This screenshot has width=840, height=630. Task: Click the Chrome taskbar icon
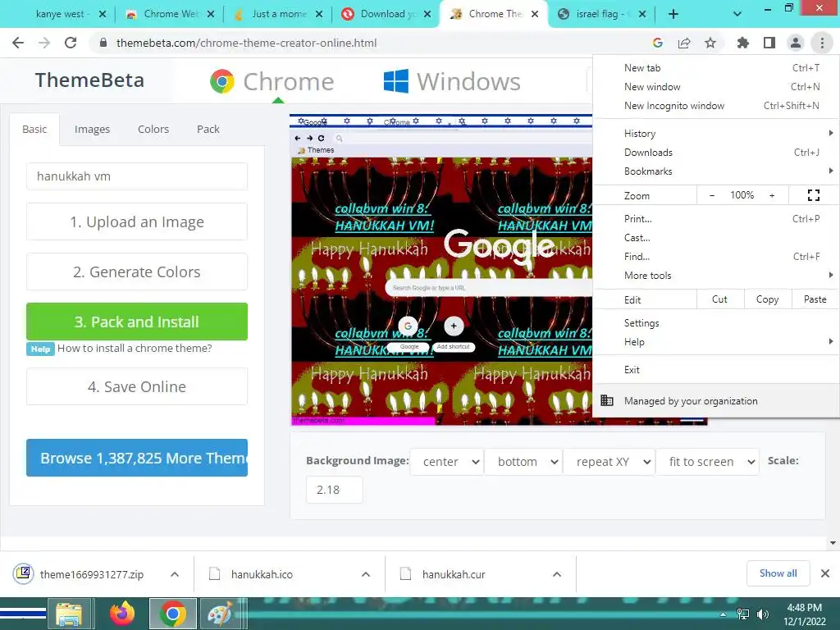172,614
